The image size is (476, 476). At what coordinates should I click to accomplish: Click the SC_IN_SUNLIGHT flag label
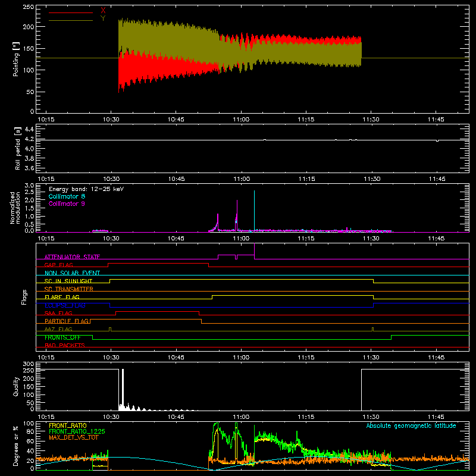[x=68, y=281]
